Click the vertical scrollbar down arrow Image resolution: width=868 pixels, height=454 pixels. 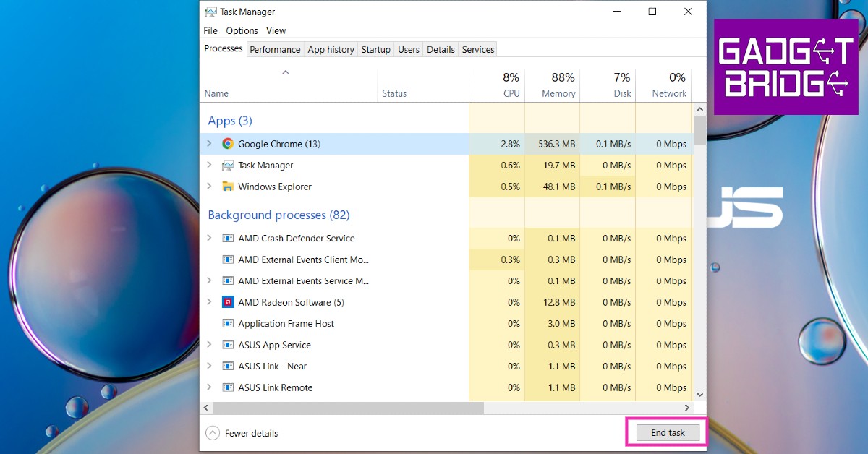coord(699,394)
